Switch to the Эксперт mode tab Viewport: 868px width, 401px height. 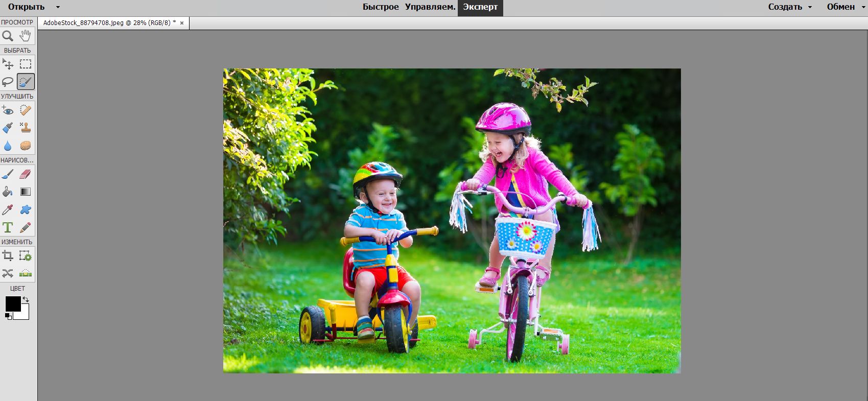(480, 7)
